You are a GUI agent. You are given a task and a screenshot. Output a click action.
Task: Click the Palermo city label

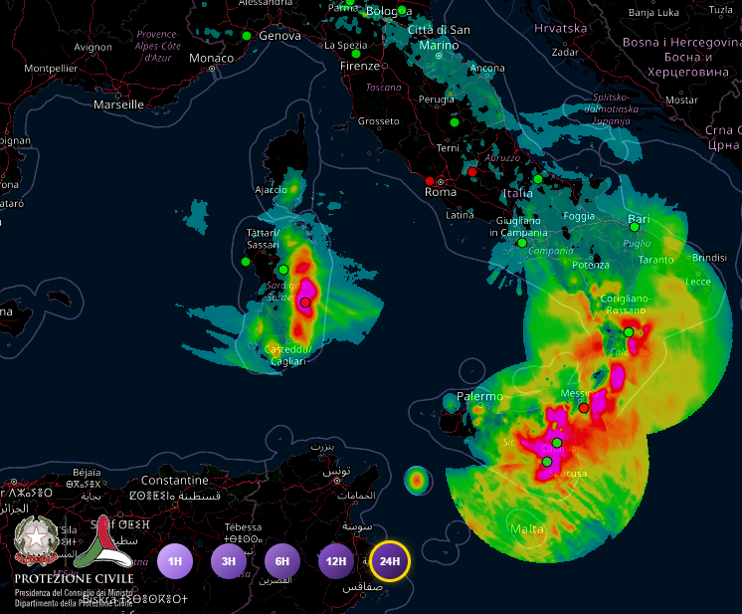480,396
